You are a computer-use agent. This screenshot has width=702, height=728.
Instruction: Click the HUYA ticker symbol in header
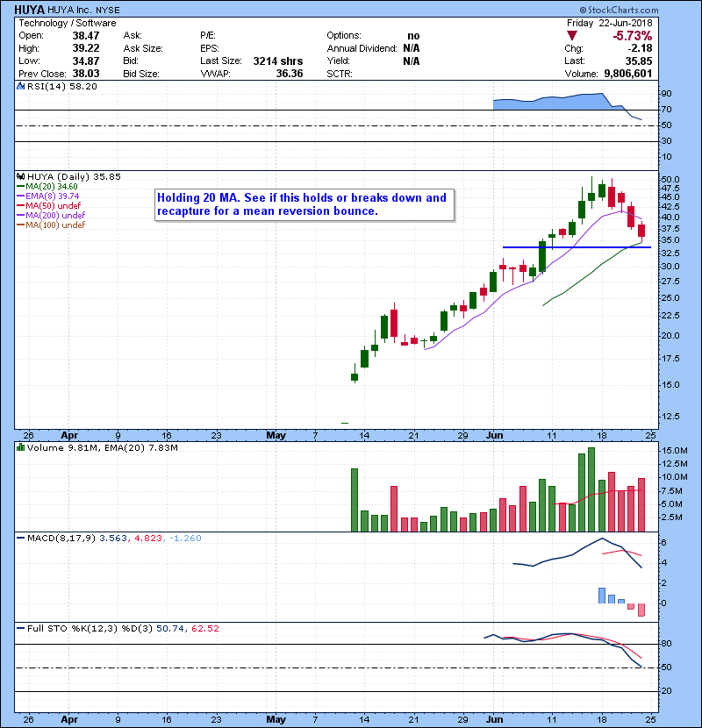29,10
